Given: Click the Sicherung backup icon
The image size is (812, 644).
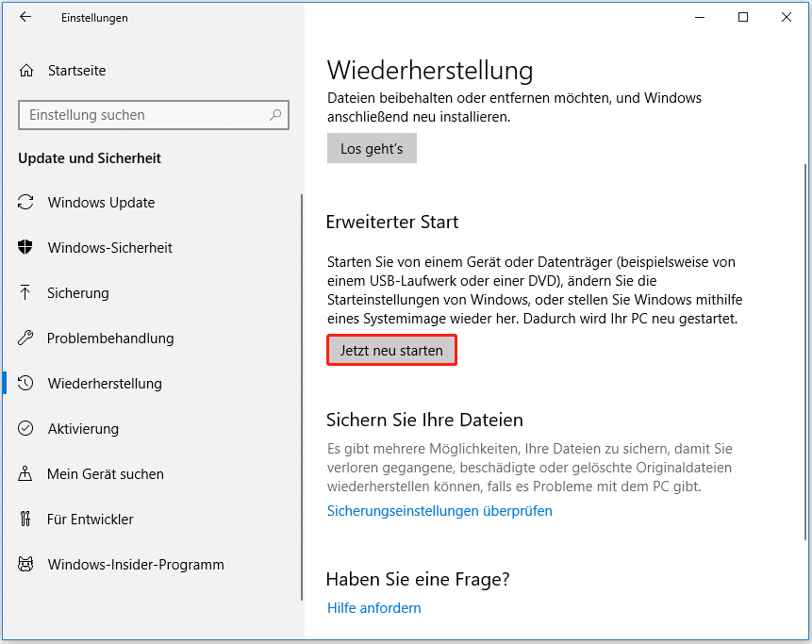Looking at the screenshot, I should 27,293.
